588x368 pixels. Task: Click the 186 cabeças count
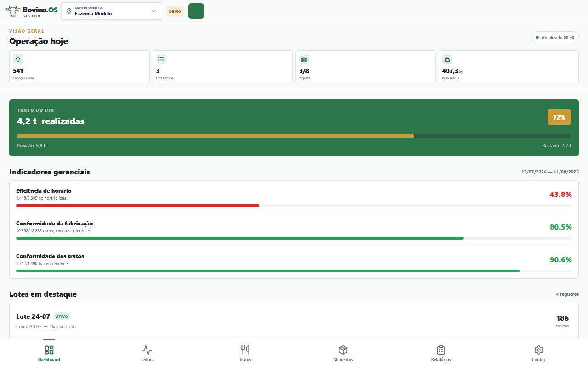[562, 321]
